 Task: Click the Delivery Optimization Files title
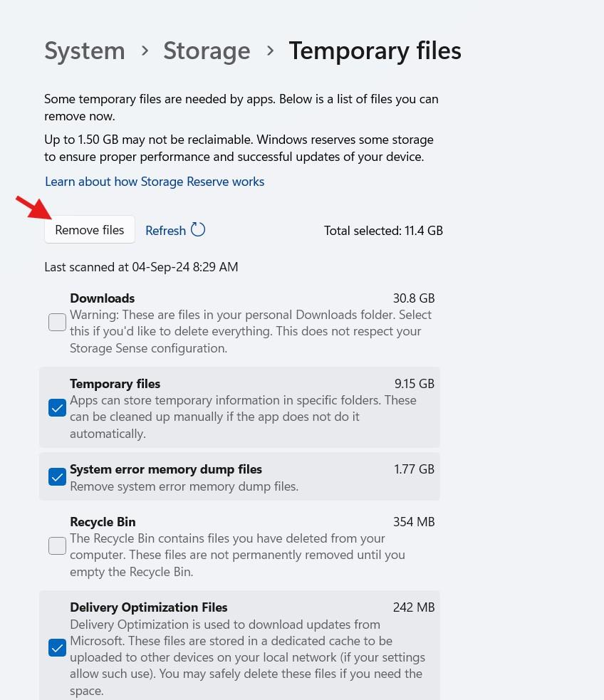tap(148, 607)
